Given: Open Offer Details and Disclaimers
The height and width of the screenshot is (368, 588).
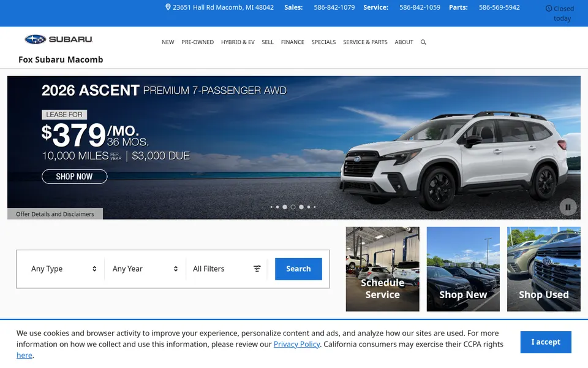Looking at the screenshot, I should coord(55,214).
